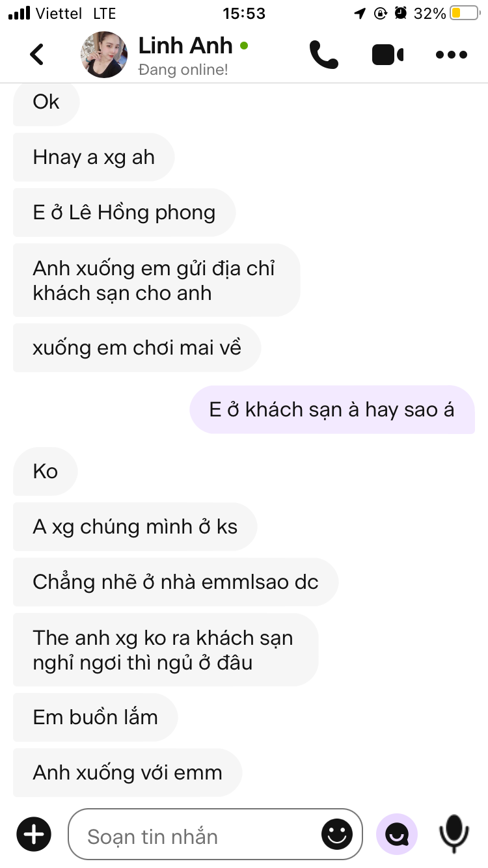This screenshot has width=488, height=868.
Task: Tap the battery indicator in status bar
Action: tap(465, 13)
